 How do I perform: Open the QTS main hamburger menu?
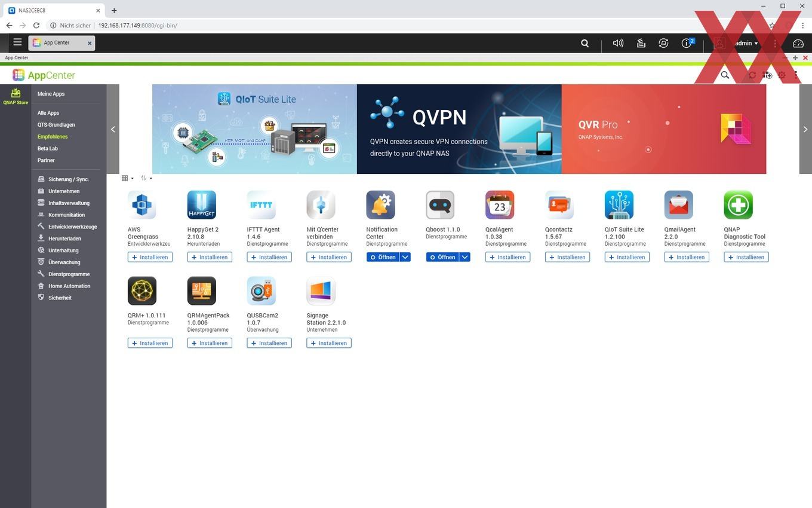coord(17,42)
